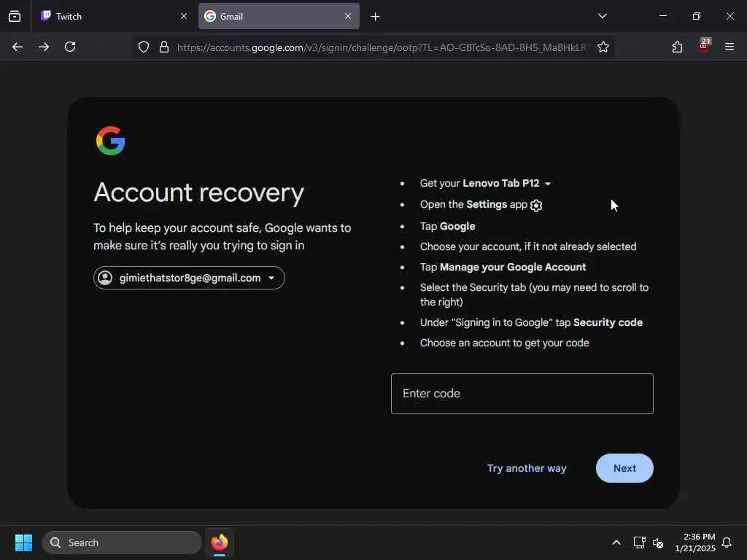
Task: Close the Twitch tab
Action: pyautogui.click(x=184, y=16)
